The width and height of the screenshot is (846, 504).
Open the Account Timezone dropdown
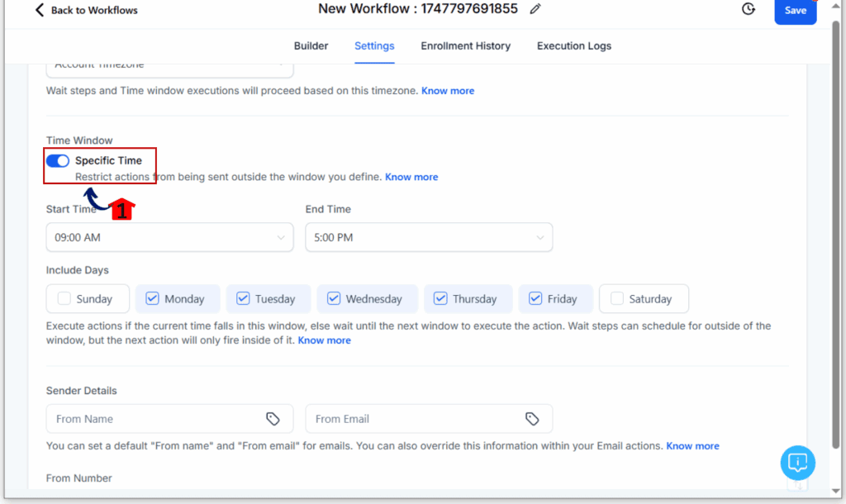pyautogui.click(x=169, y=69)
